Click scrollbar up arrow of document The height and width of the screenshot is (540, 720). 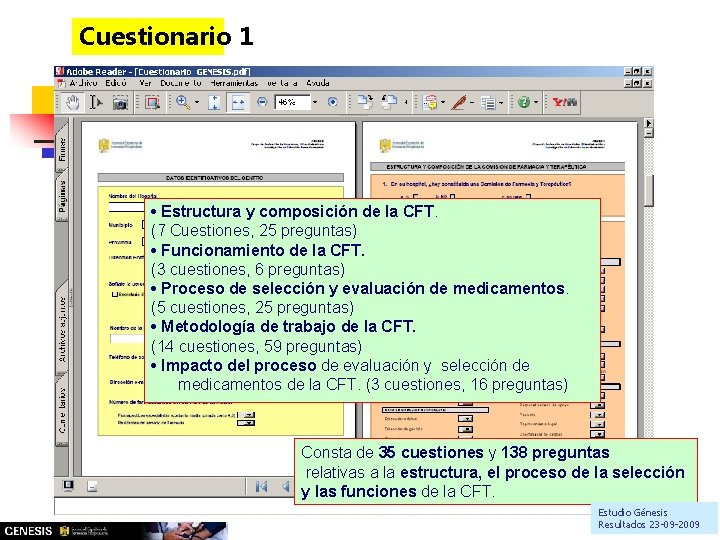pos(648,124)
